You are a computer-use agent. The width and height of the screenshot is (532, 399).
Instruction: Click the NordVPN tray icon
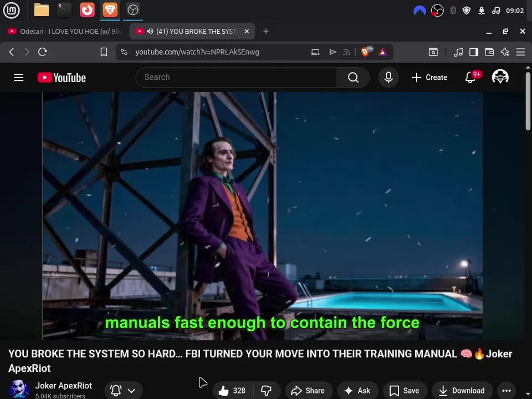pyautogui.click(x=420, y=11)
